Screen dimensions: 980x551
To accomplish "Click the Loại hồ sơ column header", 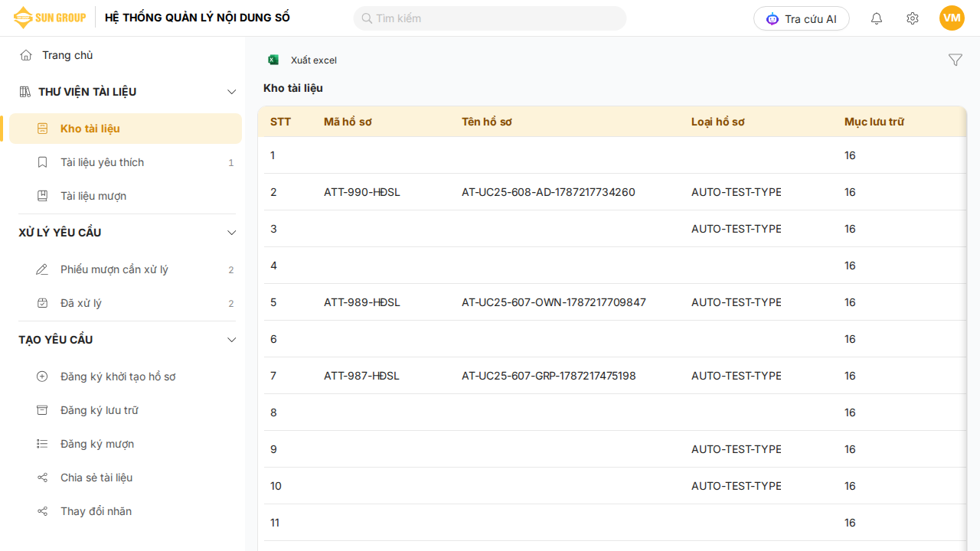I will click(x=718, y=122).
